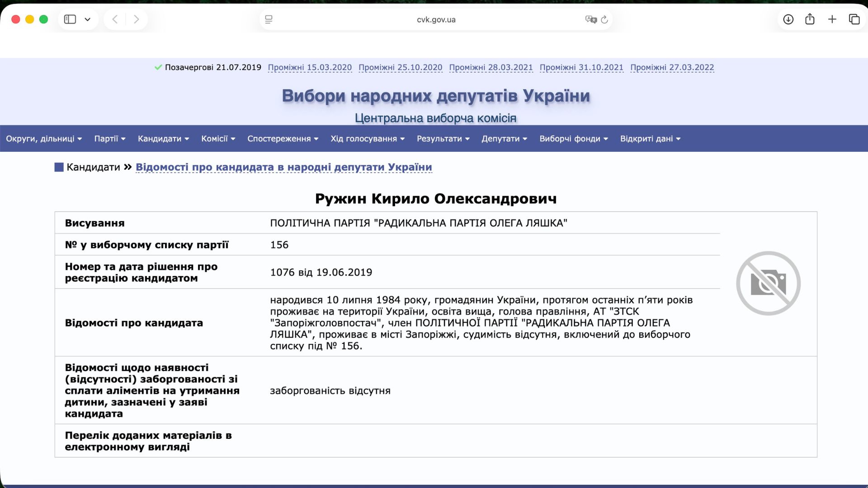Select Кандидати in the navigation bar

(163, 139)
